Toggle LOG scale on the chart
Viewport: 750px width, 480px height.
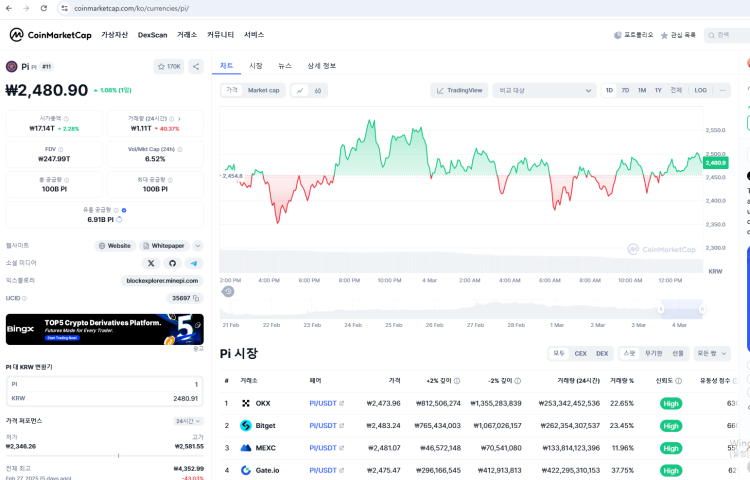point(700,90)
